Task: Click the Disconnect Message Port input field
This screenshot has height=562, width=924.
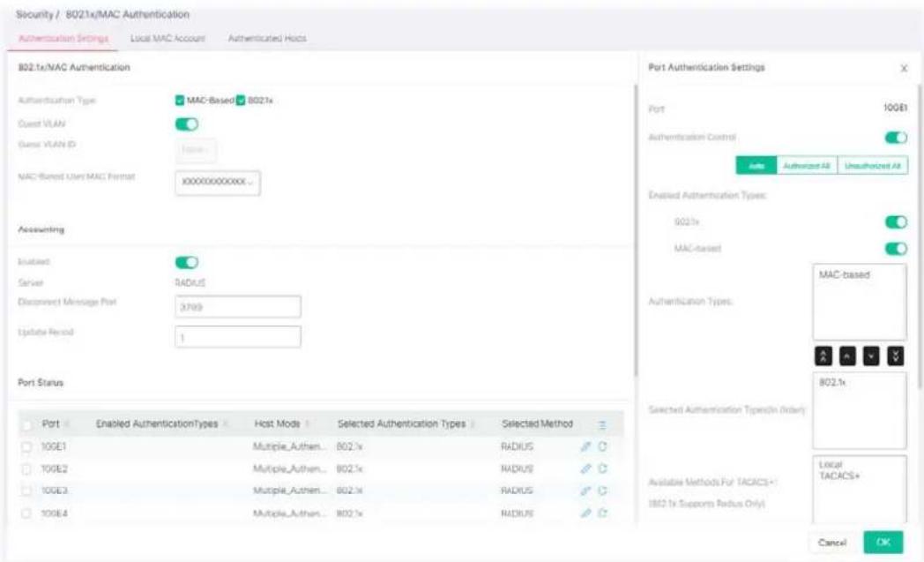Action: [238, 307]
